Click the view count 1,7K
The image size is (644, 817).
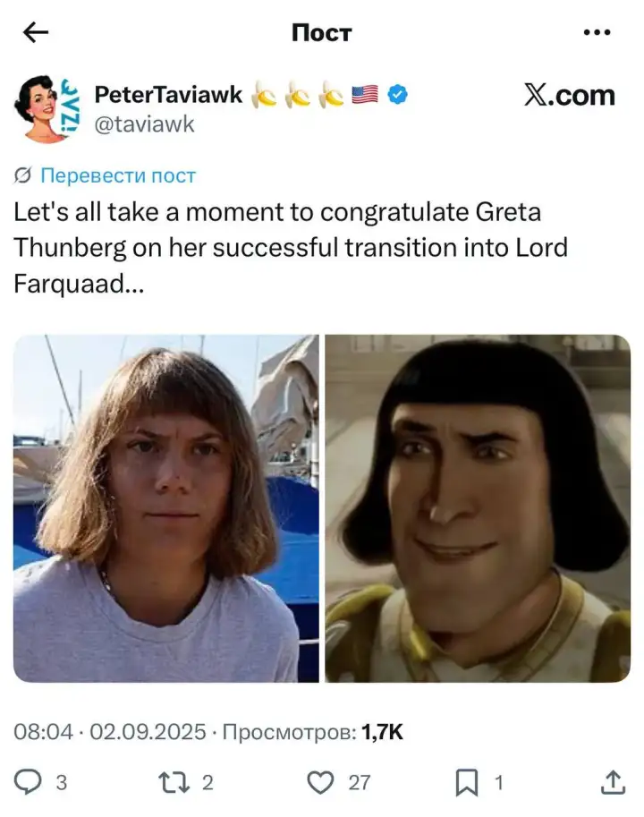click(x=382, y=732)
